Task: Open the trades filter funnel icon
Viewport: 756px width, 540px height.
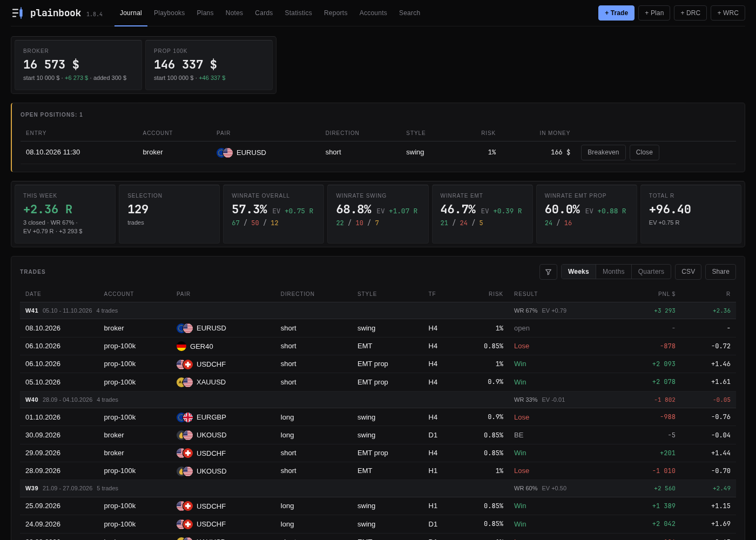Action: pyautogui.click(x=548, y=272)
